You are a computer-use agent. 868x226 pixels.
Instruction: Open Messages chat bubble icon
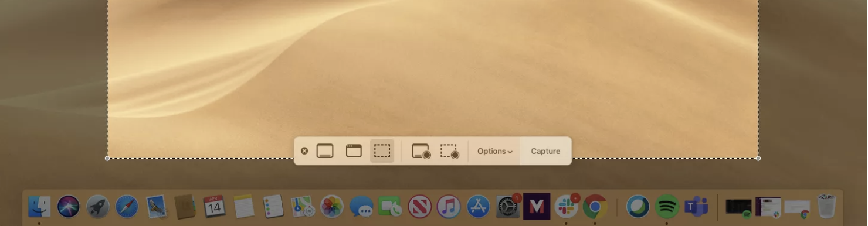361,206
